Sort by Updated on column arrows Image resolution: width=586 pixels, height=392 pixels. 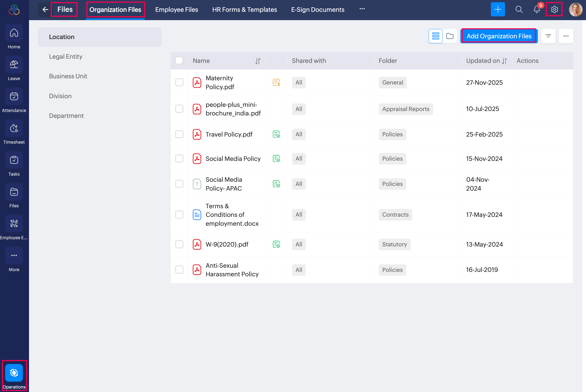click(504, 61)
